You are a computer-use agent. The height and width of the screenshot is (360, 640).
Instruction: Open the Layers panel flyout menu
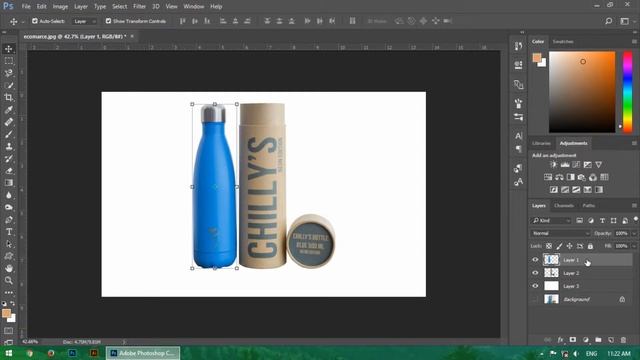[634, 206]
